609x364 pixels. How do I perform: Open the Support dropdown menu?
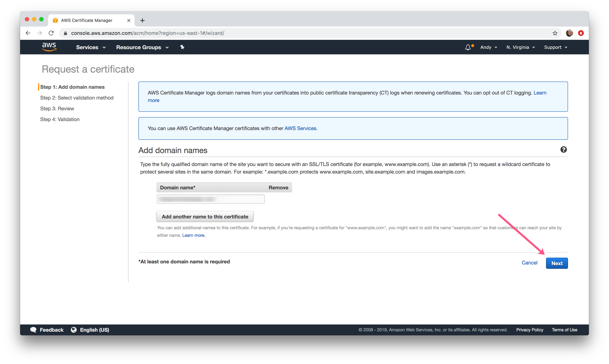pyautogui.click(x=555, y=47)
